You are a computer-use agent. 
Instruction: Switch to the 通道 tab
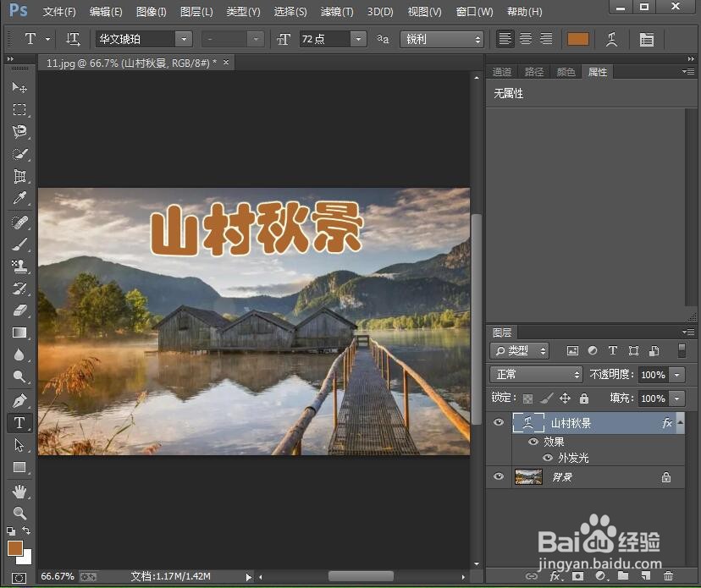coord(501,72)
